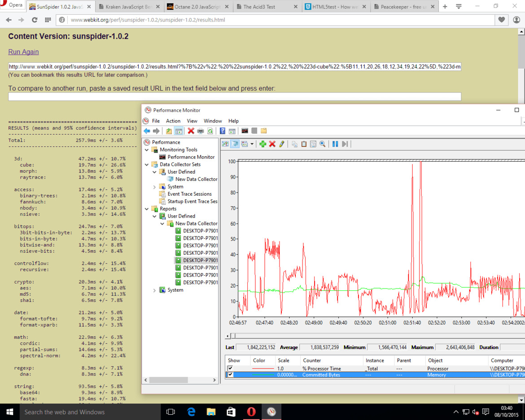Click green color swatch for Committed Bytes

tap(262, 375)
